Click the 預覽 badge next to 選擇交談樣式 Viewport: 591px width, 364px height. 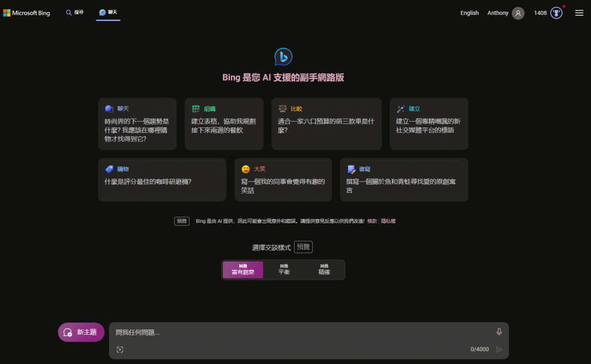tap(303, 247)
